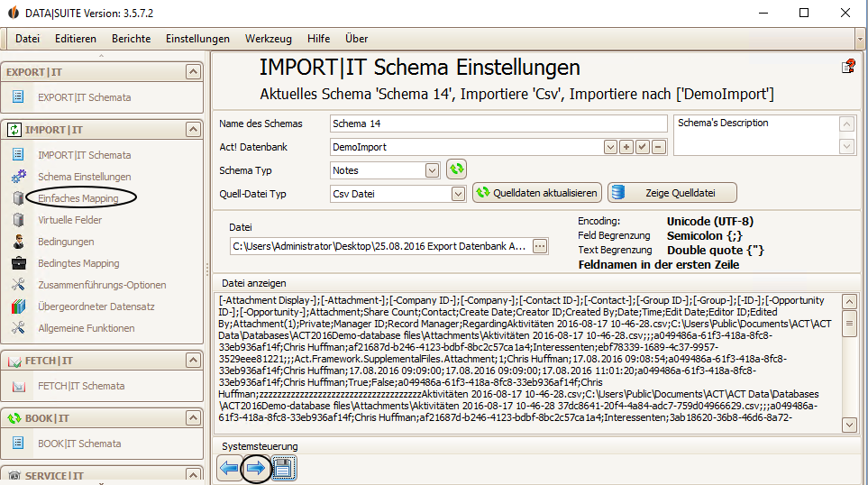
Task: Click Datei anzeigen scrollbar down arrow
Action: (849, 425)
